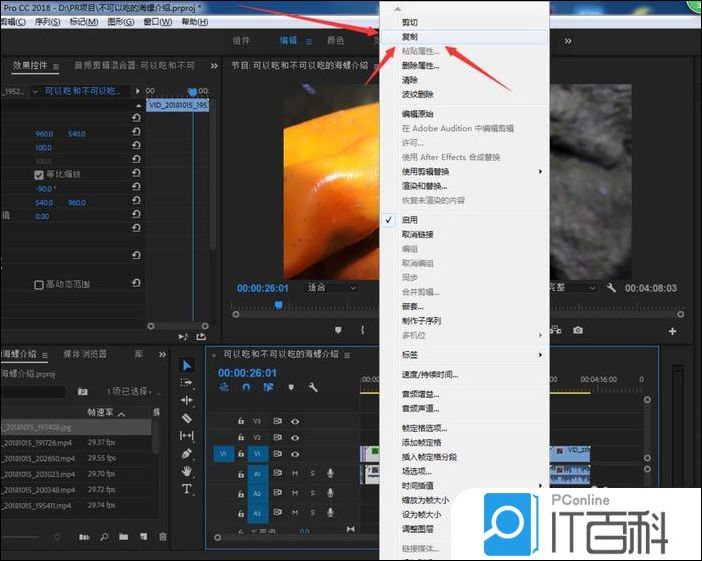
Task: Mute audio track A1 with M
Action: (x=295, y=473)
